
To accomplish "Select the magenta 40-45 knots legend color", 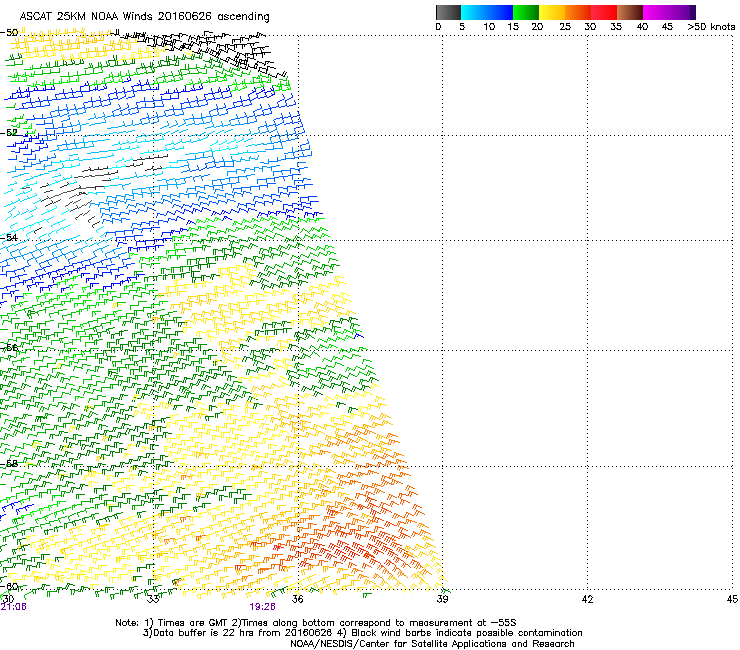I will point(656,12).
